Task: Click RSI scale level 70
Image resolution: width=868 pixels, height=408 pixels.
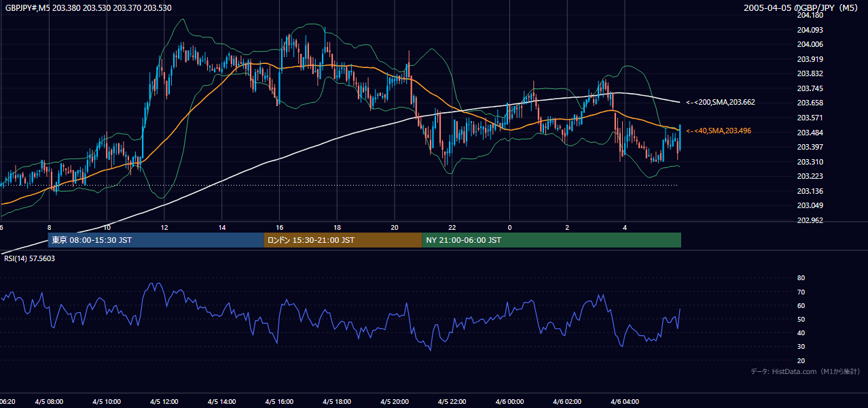Action: tap(801, 292)
